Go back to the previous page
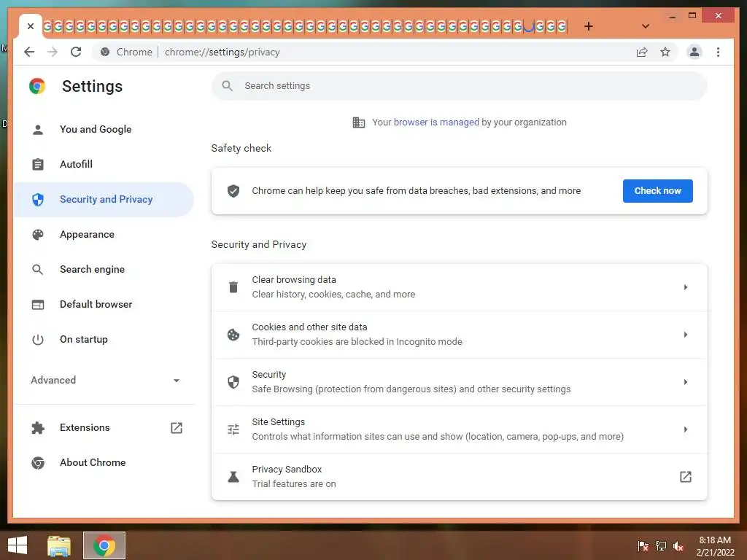The image size is (747, 560). tap(29, 52)
